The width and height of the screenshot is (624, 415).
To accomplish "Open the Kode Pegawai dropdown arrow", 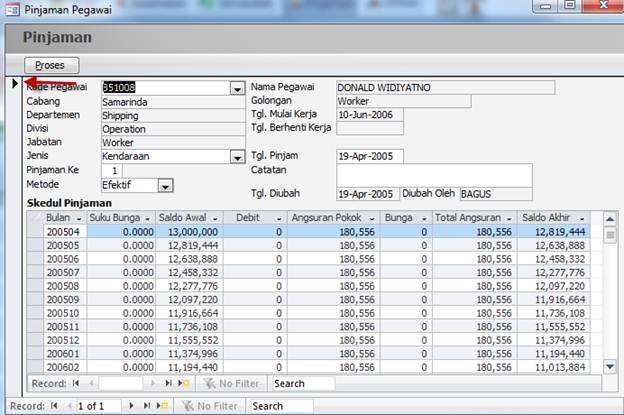I will [237, 88].
